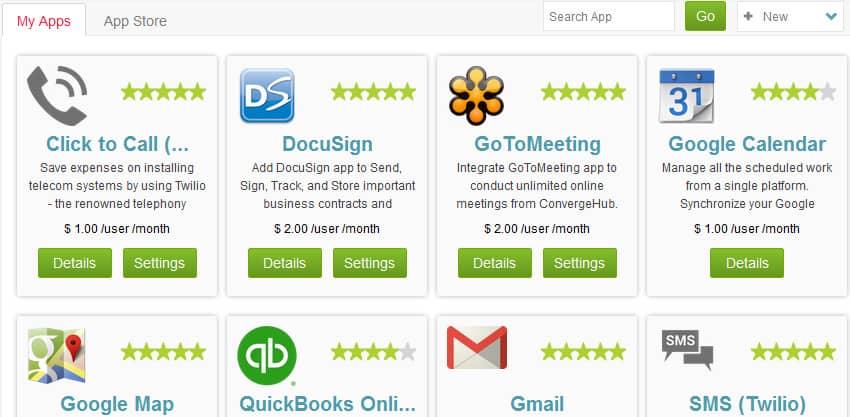This screenshot has width=850, height=417.
Task: Open the Google Map icon
Action: click(x=56, y=356)
